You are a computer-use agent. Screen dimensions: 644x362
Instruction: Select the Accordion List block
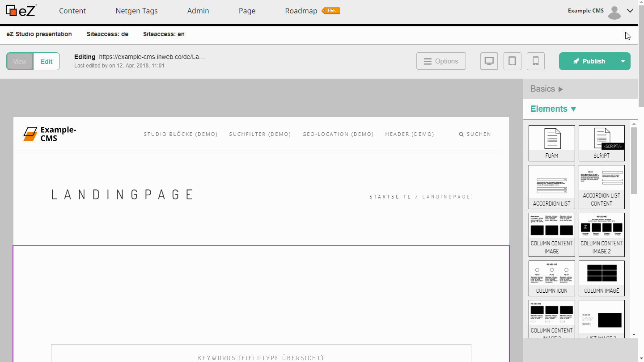tap(552, 187)
